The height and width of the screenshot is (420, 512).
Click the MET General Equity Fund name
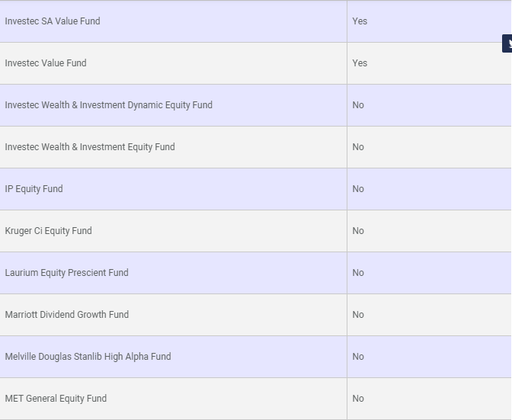(x=56, y=399)
